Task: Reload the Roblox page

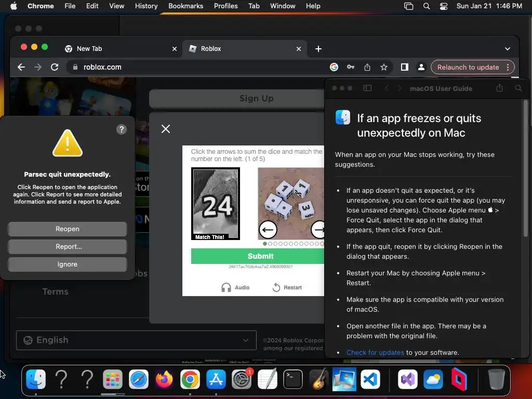Action: click(x=55, y=67)
